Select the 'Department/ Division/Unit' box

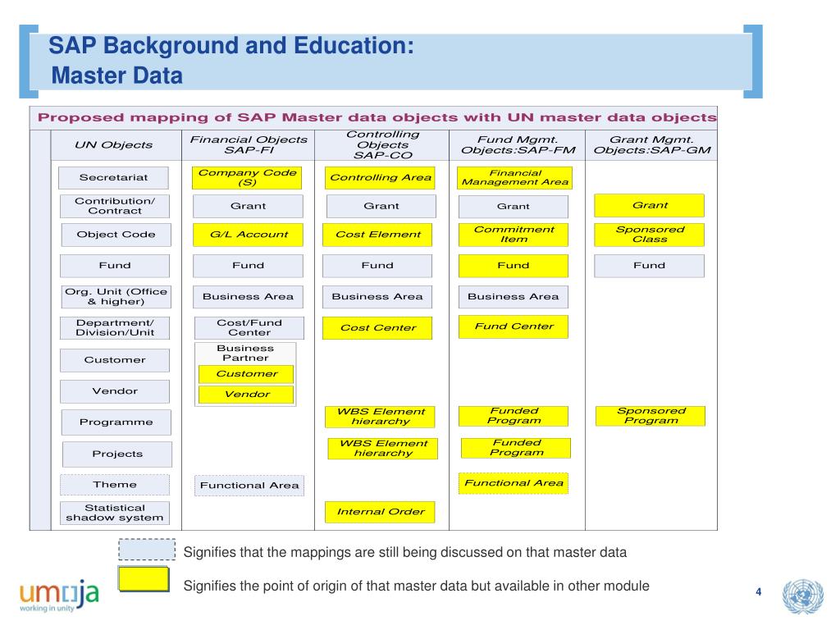115,328
